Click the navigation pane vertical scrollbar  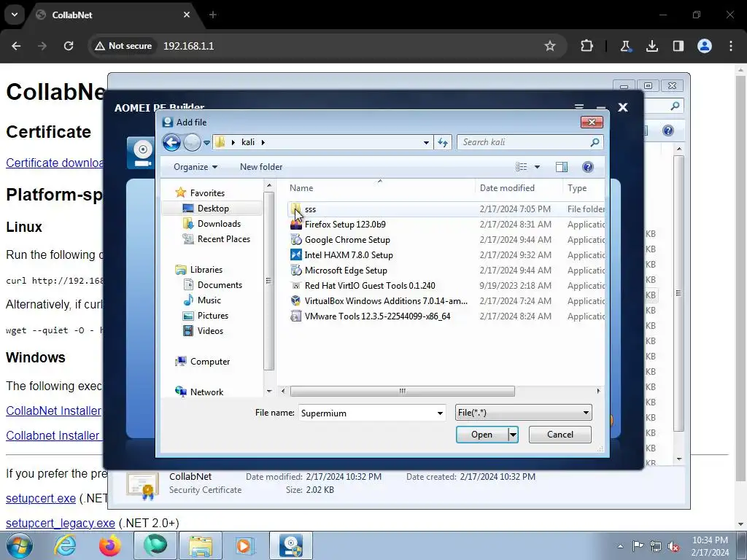[x=268, y=281]
